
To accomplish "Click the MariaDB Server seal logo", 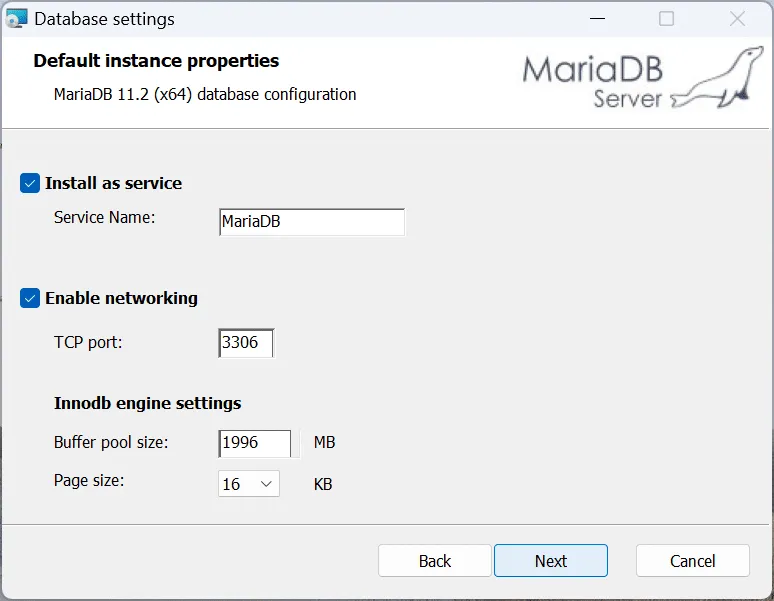I will [x=643, y=79].
